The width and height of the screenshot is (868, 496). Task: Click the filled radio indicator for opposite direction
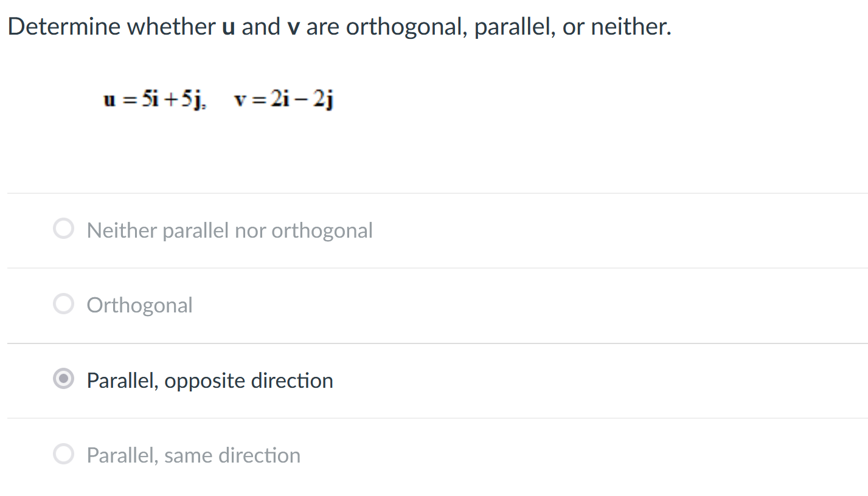click(63, 379)
